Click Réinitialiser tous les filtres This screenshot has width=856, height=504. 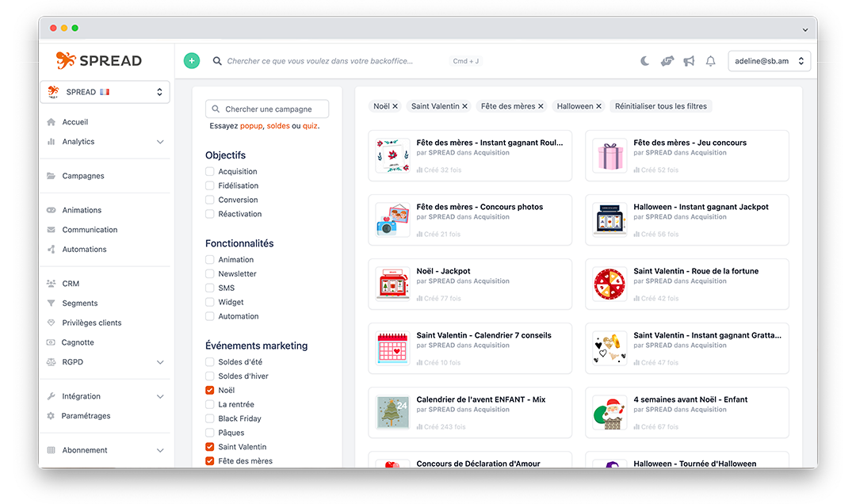[659, 105]
